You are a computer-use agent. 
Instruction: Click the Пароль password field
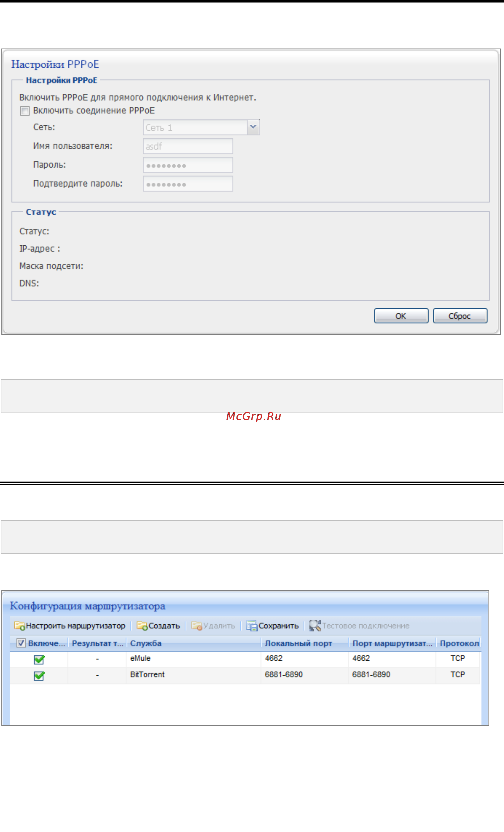pos(188,165)
